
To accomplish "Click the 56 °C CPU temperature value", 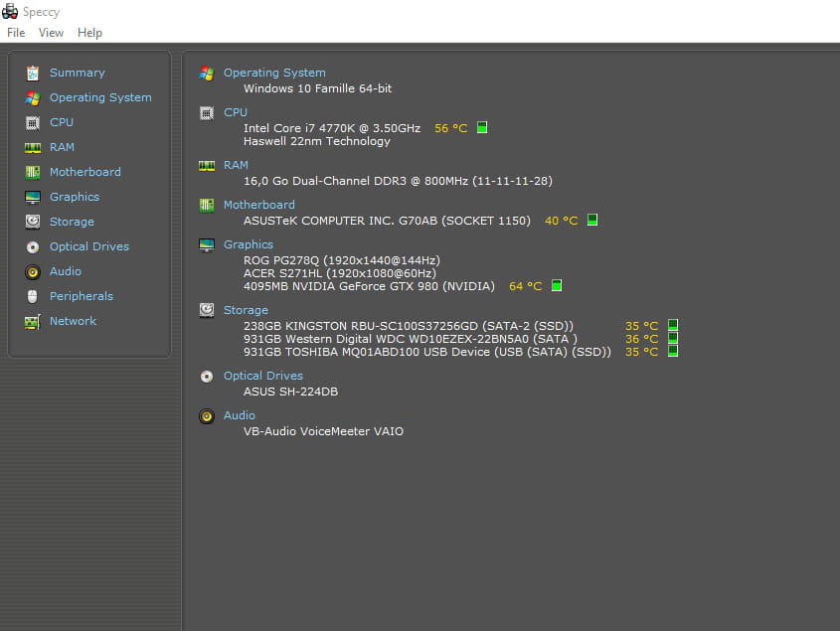I will pyautogui.click(x=450, y=128).
